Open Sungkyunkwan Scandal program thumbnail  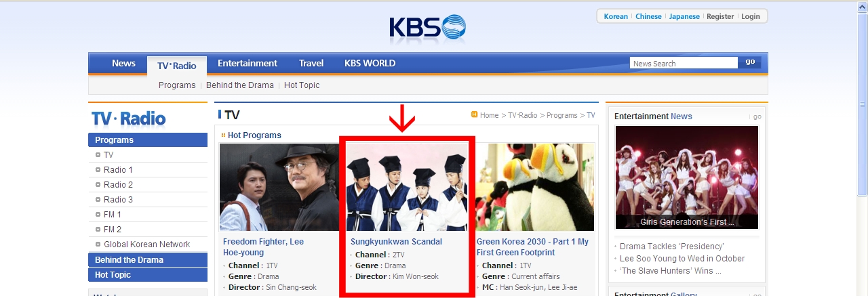coord(407,188)
